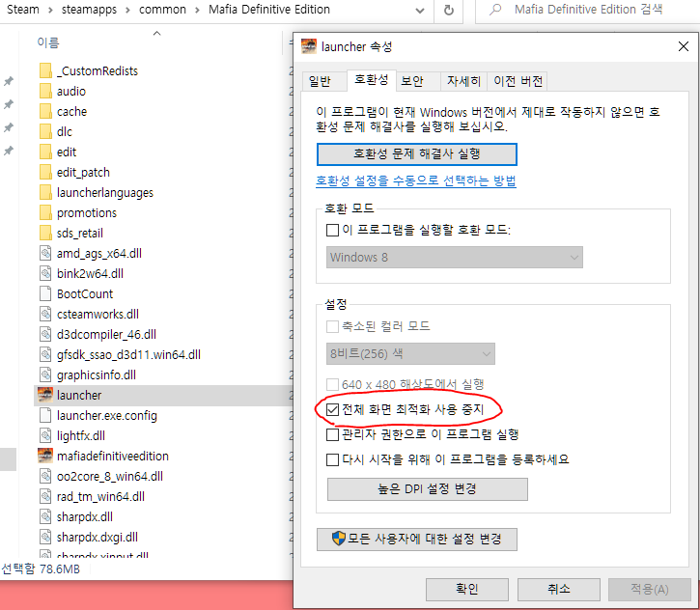The image size is (700, 610).
Task: Click the lightfx.dll file icon
Action: coord(45,435)
